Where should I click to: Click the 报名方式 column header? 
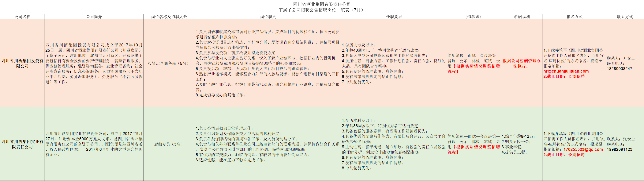(574, 16)
